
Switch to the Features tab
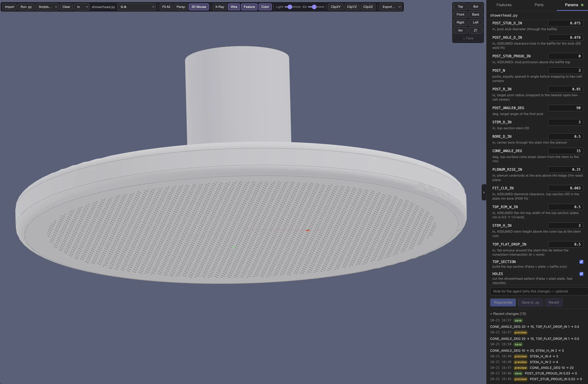[x=504, y=5]
